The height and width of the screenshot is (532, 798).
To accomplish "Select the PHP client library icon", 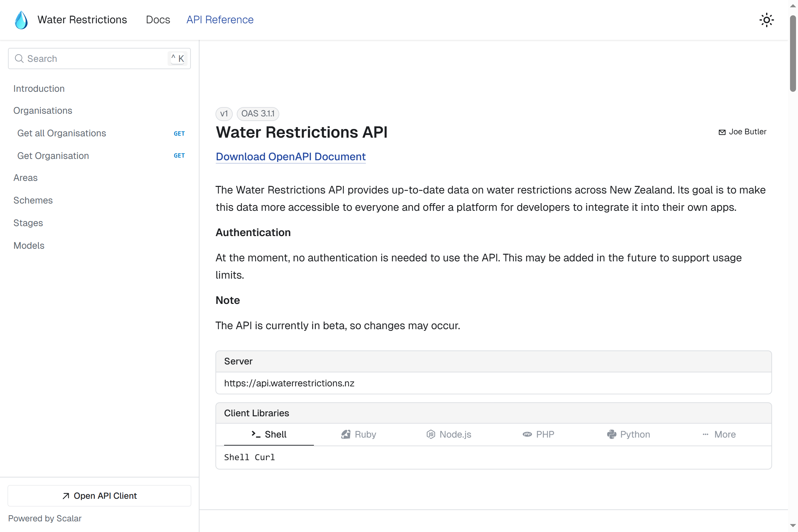I will (527, 434).
